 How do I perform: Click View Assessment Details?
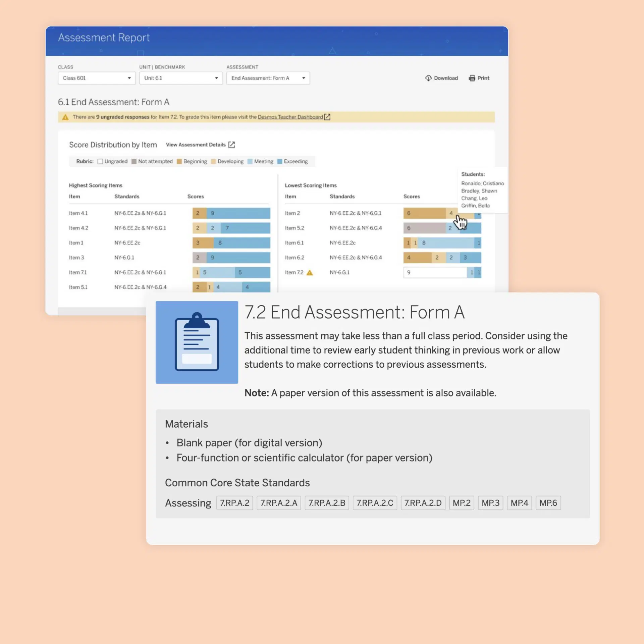click(196, 145)
